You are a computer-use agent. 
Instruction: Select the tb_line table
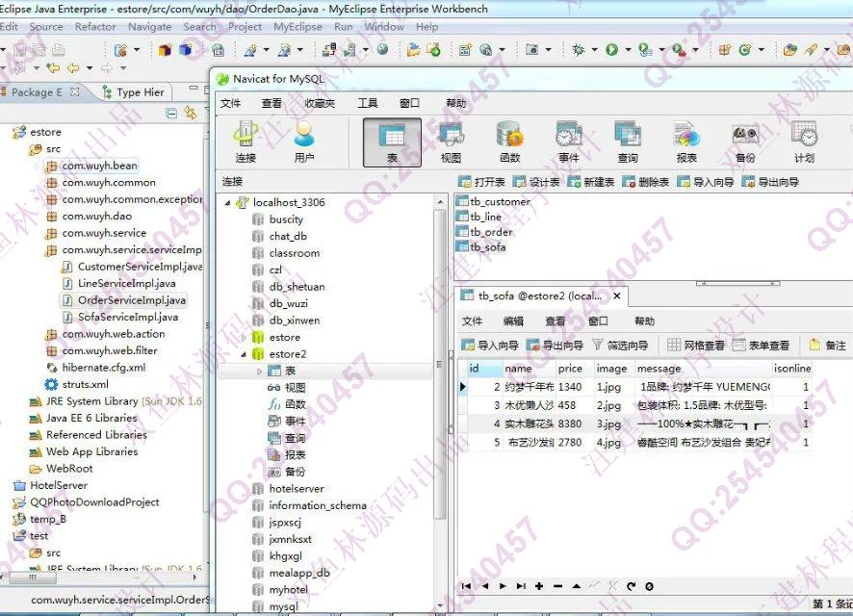tap(479, 217)
